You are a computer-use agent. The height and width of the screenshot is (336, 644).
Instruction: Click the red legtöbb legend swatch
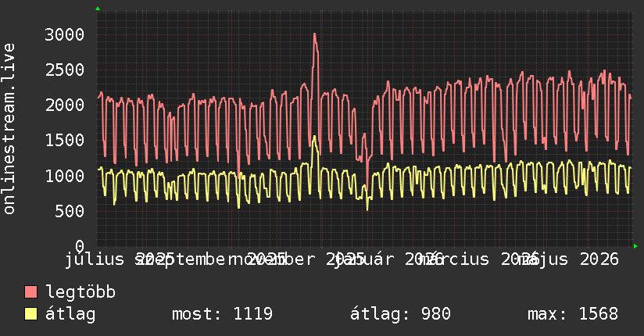coord(30,292)
